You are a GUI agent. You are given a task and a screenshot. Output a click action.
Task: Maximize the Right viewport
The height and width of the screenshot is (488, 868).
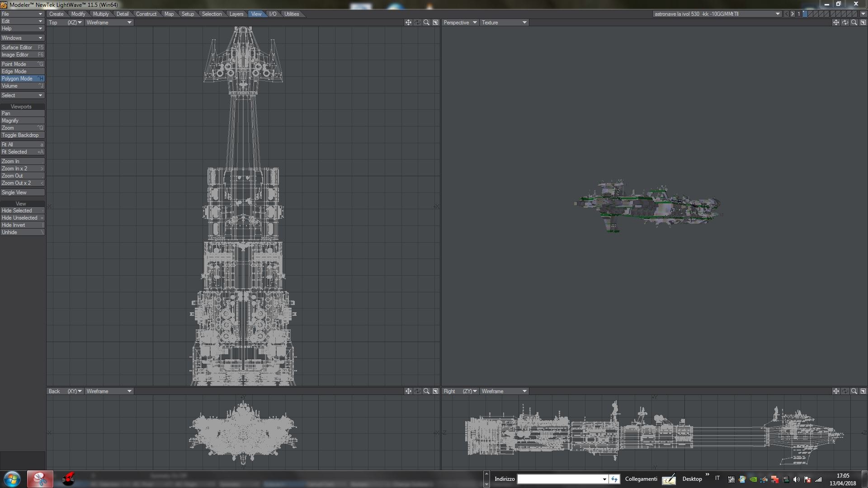pyautogui.click(x=863, y=391)
